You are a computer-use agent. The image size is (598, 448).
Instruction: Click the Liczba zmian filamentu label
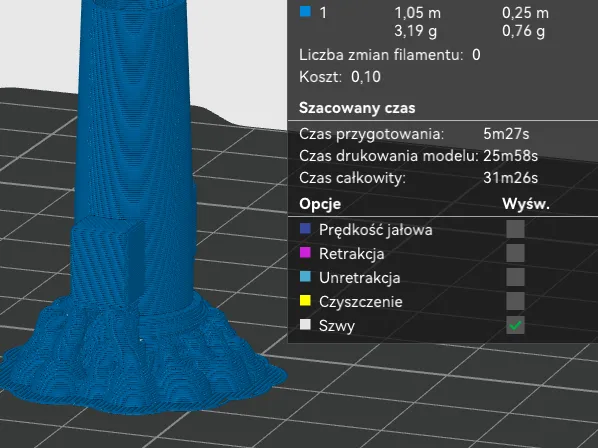(x=381, y=55)
